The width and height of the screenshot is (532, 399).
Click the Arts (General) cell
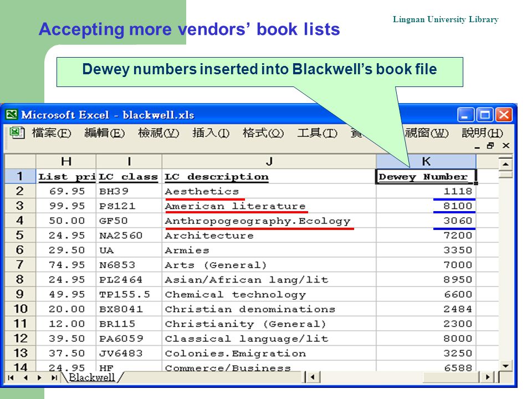(269, 265)
